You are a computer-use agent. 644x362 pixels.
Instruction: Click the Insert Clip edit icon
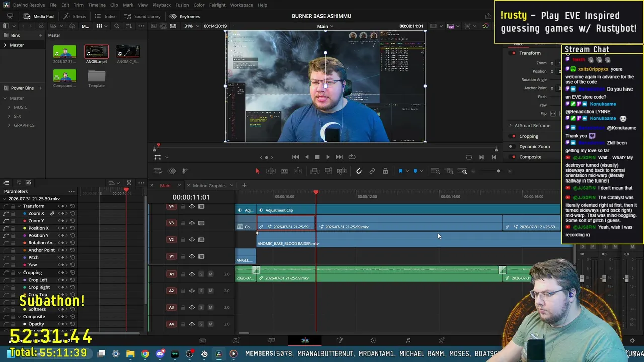(x=315, y=171)
